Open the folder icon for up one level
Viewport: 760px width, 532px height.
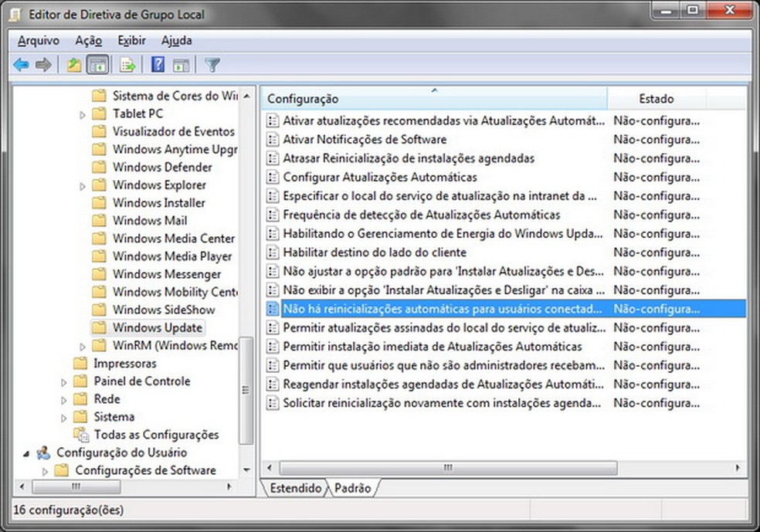(73, 65)
